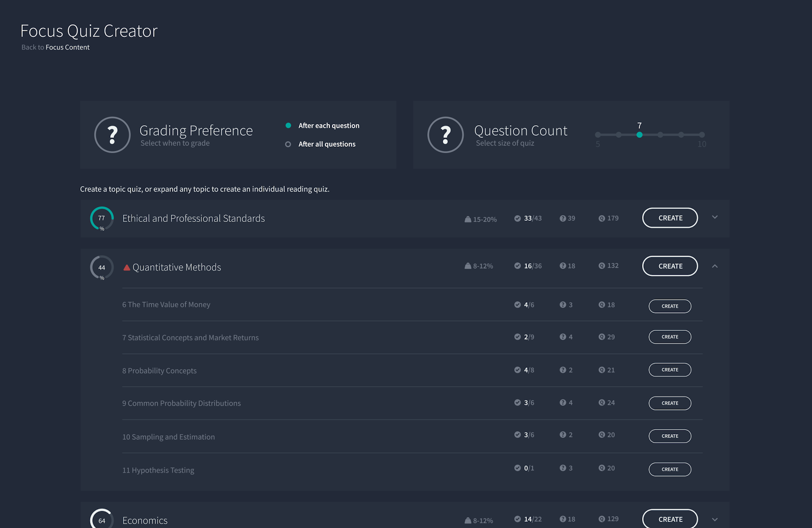Image resolution: width=812 pixels, height=528 pixels.
Task: Set question count slider to 10
Action: coord(701,135)
